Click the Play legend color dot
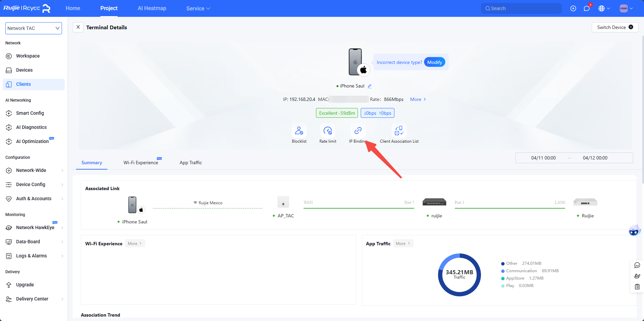The height and width of the screenshot is (321, 644). (x=503, y=286)
